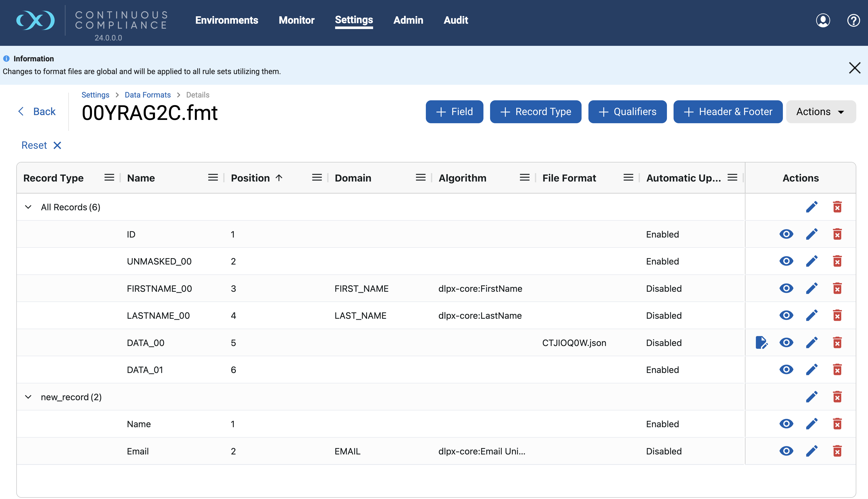Collapse the All Records group
The width and height of the screenshot is (868, 499).
pyautogui.click(x=28, y=207)
